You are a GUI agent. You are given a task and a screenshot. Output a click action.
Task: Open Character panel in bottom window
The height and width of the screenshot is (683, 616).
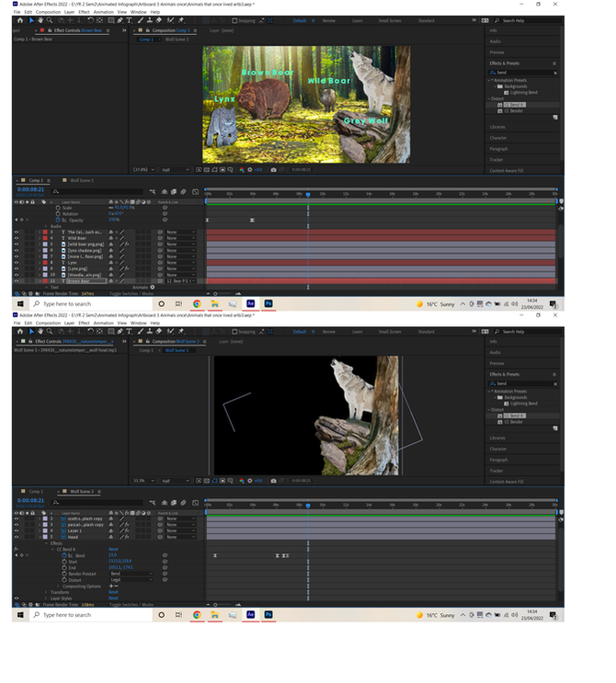click(498, 450)
